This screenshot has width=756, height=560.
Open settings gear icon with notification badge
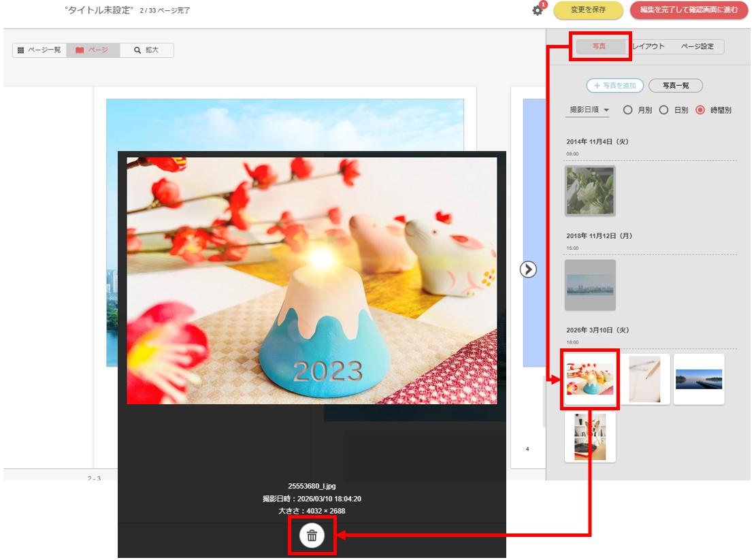pos(538,10)
